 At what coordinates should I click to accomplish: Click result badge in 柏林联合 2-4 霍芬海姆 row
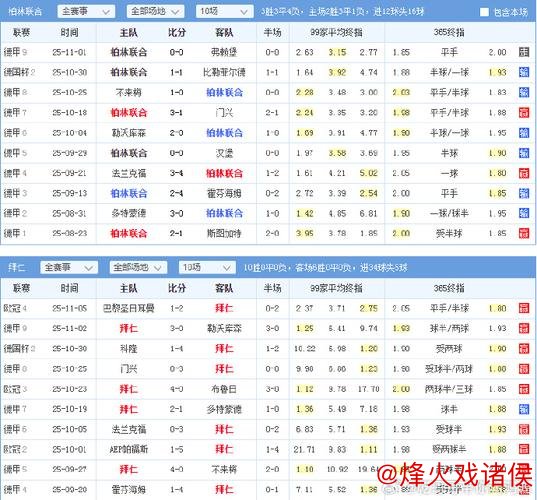click(524, 193)
